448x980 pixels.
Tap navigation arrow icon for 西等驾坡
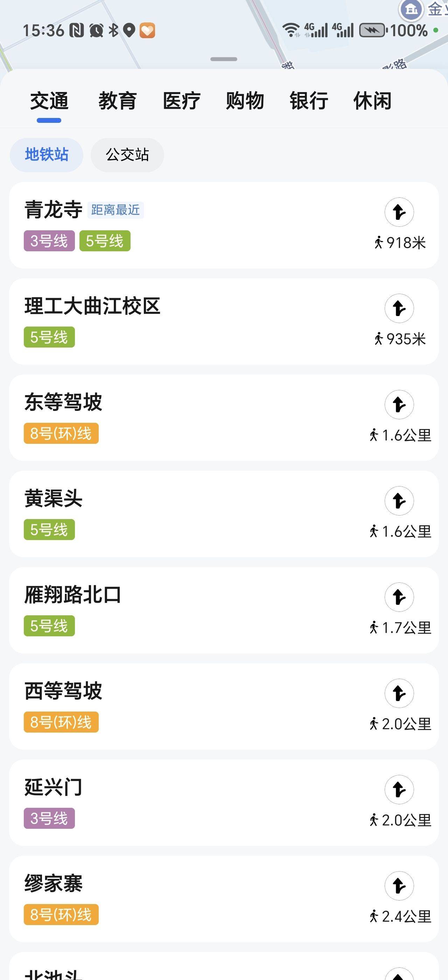coord(399,693)
